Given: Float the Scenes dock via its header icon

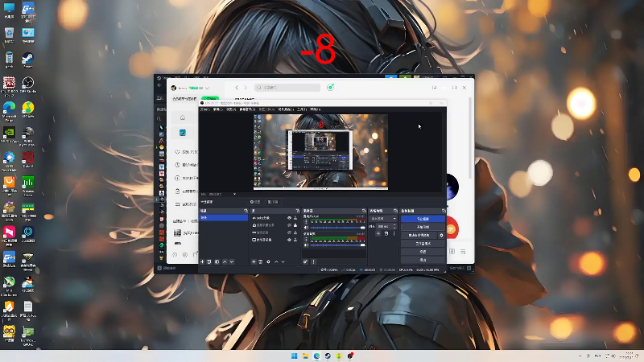Looking at the screenshot, I should coord(246,211).
